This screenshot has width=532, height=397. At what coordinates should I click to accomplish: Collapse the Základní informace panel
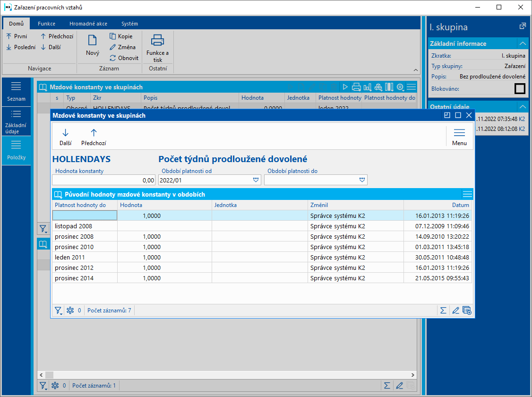coord(522,43)
